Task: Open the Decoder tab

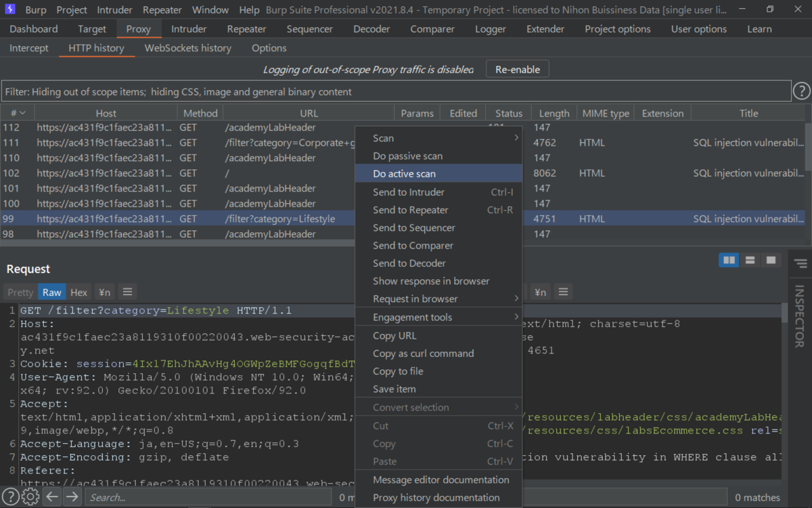Action: point(371,29)
